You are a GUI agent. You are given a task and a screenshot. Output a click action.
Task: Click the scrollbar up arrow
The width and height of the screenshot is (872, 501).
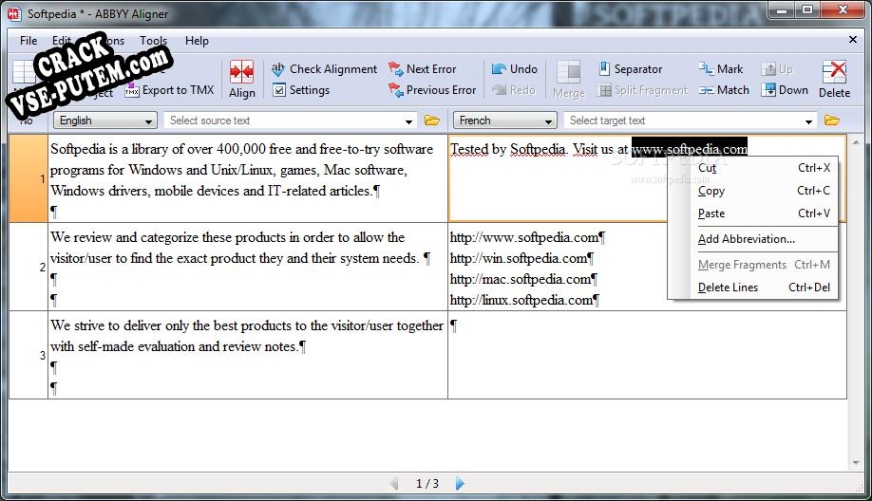pyautogui.click(x=856, y=142)
